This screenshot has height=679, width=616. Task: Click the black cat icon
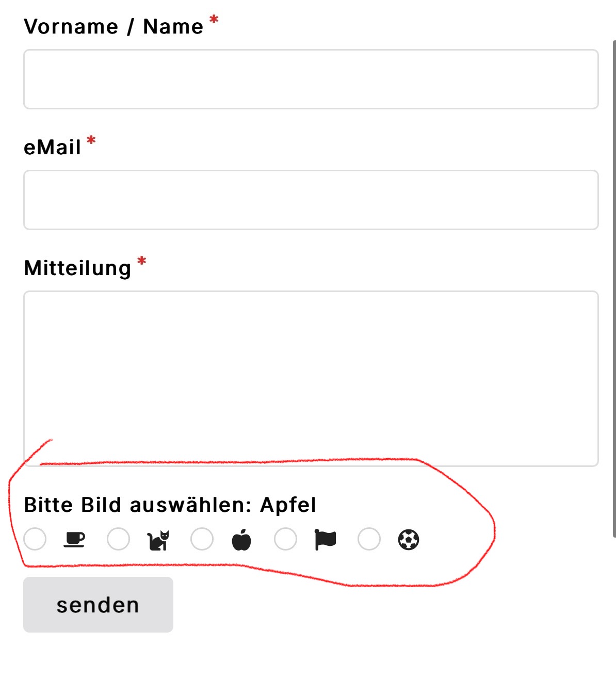point(158,540)
